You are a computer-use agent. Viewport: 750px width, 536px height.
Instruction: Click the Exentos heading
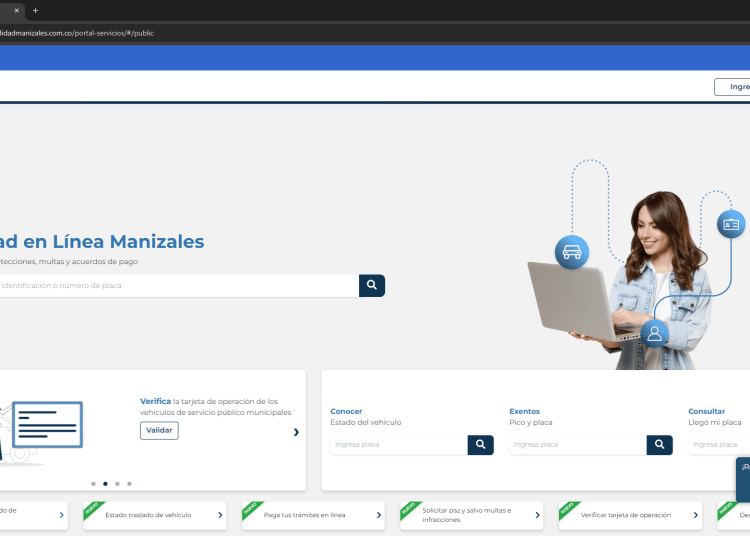coord(524,411)
